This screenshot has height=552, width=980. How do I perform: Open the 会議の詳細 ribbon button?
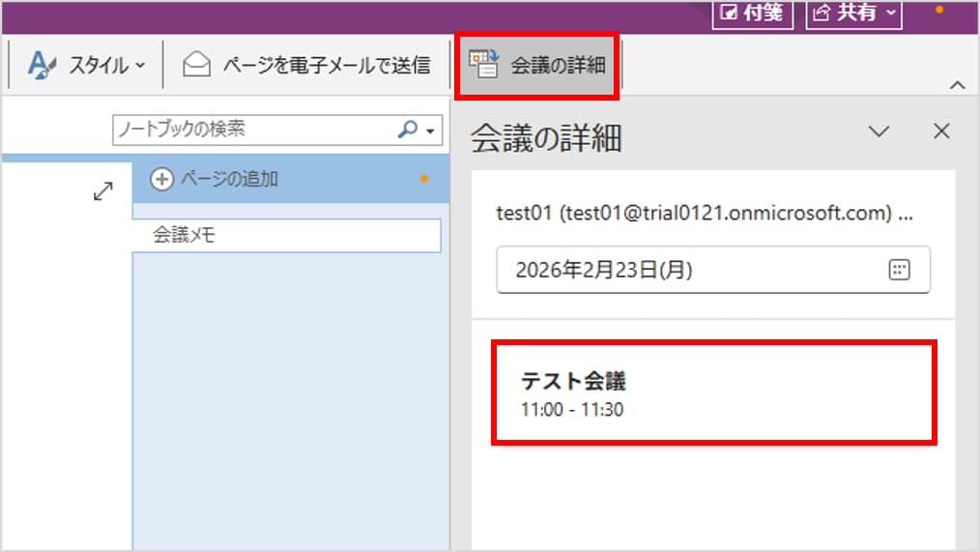tap(537, 66)
